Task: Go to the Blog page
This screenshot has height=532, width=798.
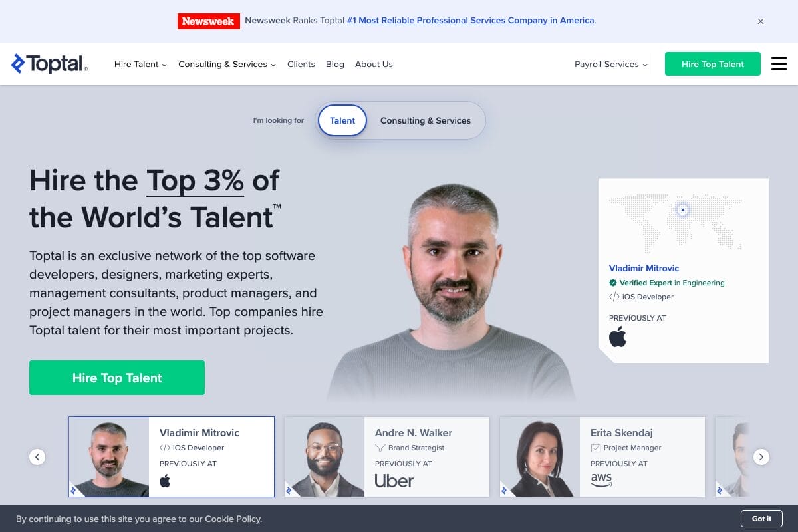Action: click(x=335, y=65)
